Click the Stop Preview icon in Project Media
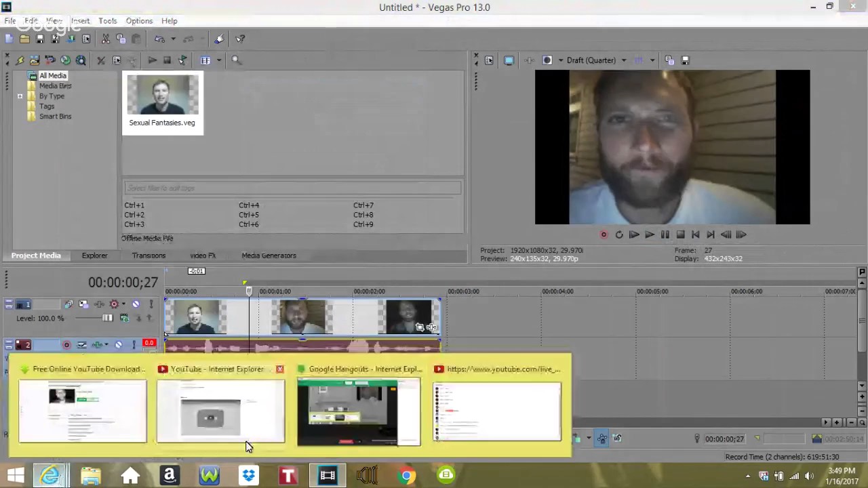Image resolution: width=868 pixels, height=488 pixels. [x=167, y=60]
